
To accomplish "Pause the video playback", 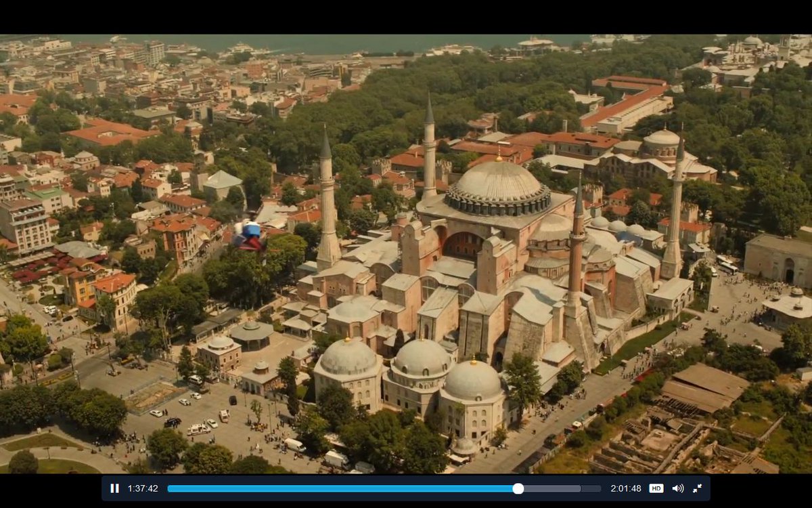I will (x=114, y=488).
